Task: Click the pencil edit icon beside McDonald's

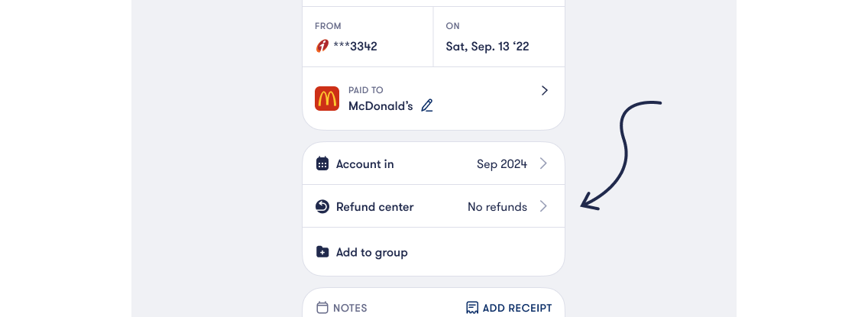Action: point(427,106)
